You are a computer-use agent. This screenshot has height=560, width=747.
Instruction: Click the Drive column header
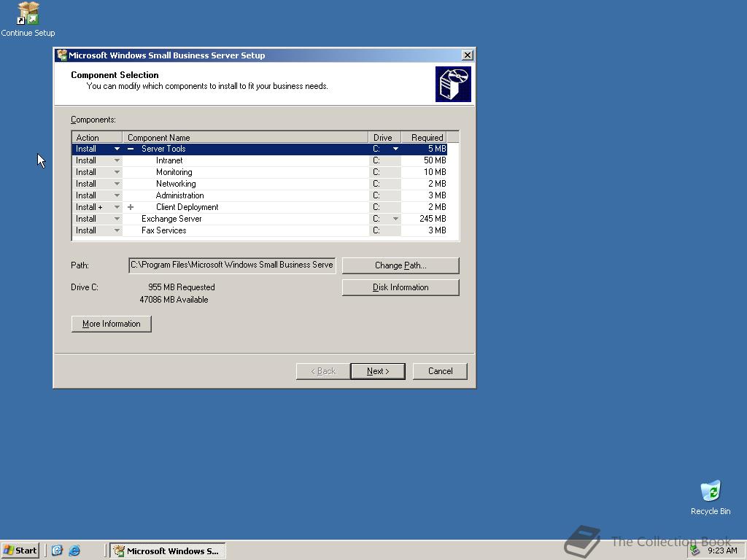click(x=384, y=137)
